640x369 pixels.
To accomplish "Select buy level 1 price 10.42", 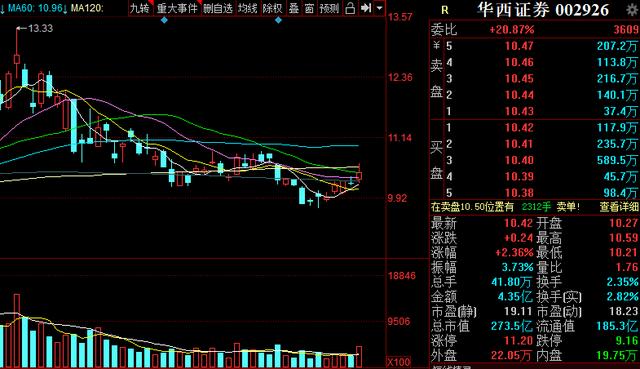I will 519,127.
